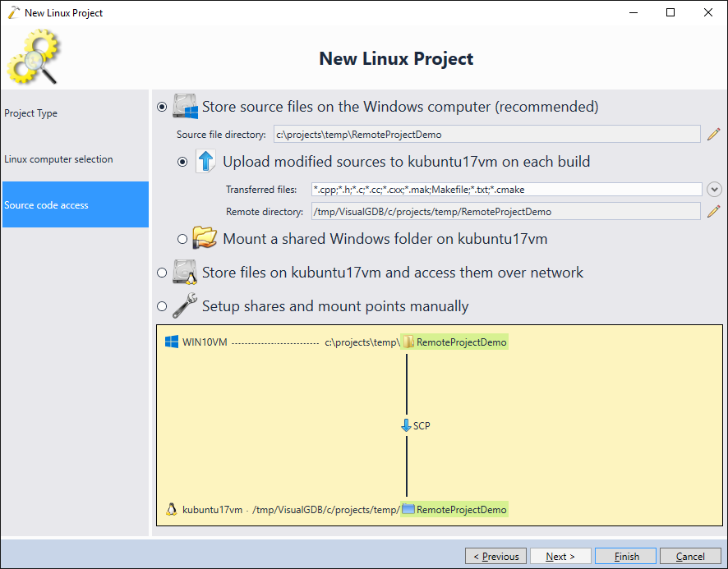Select Store files on kubuntu17vm over network
Screen dimensions: 728x569
[x=162, y=273]
